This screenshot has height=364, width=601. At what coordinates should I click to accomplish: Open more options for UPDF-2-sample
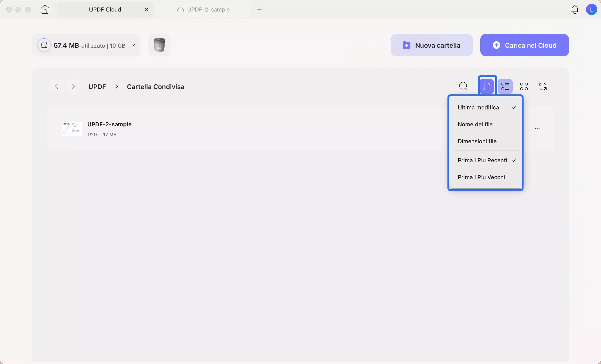pyautogui.click(x=537, y=128)
